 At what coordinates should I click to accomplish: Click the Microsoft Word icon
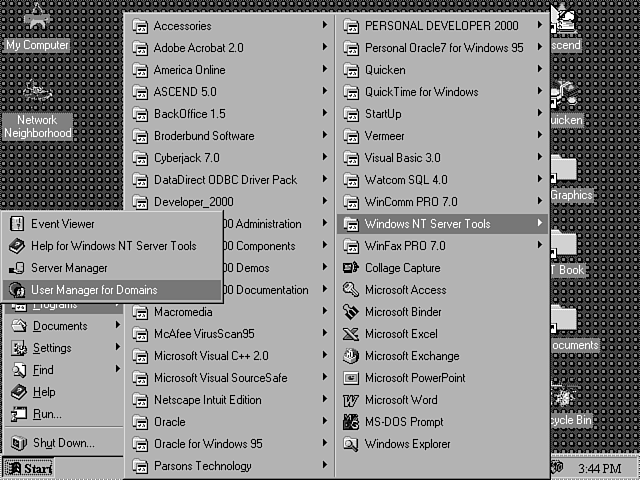(350, 400)
